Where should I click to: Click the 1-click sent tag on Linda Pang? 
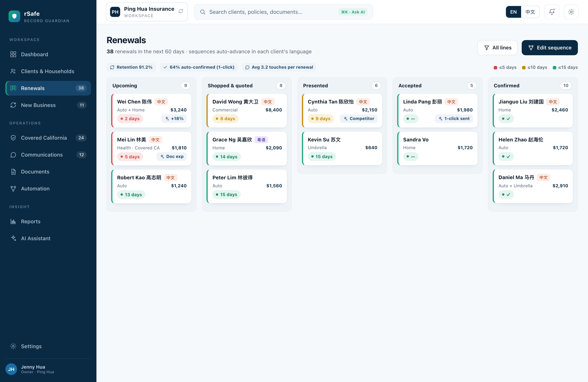(x=454, y=119)
